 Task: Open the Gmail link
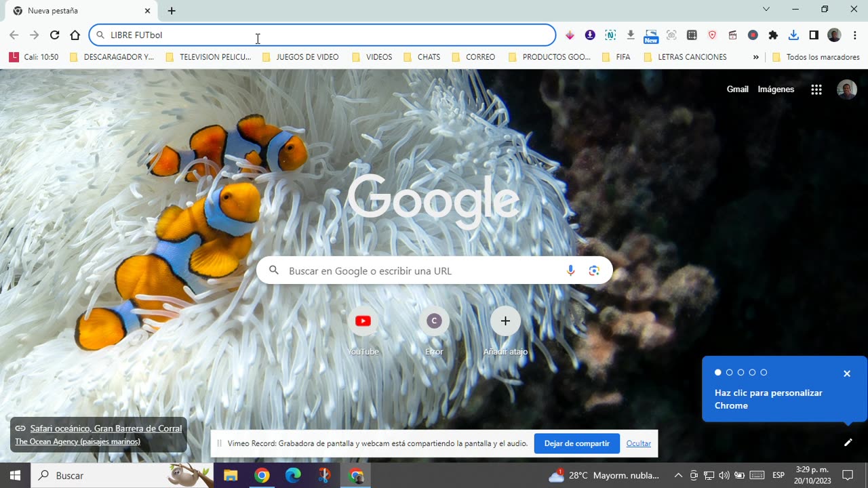pyautogui.click(x=737, y=89)
